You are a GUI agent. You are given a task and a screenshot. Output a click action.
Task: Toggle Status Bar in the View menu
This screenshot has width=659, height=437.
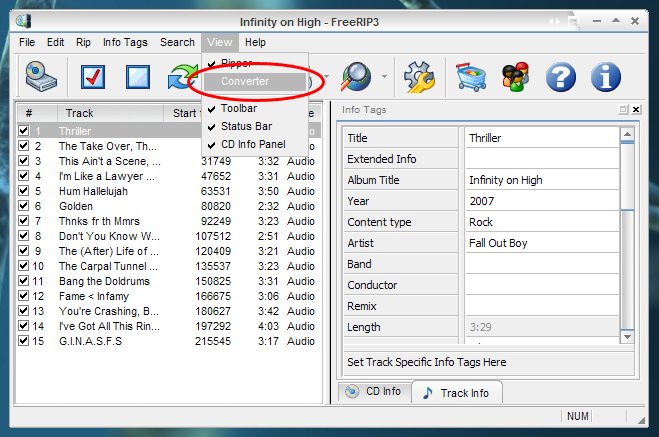coord(255,126)
